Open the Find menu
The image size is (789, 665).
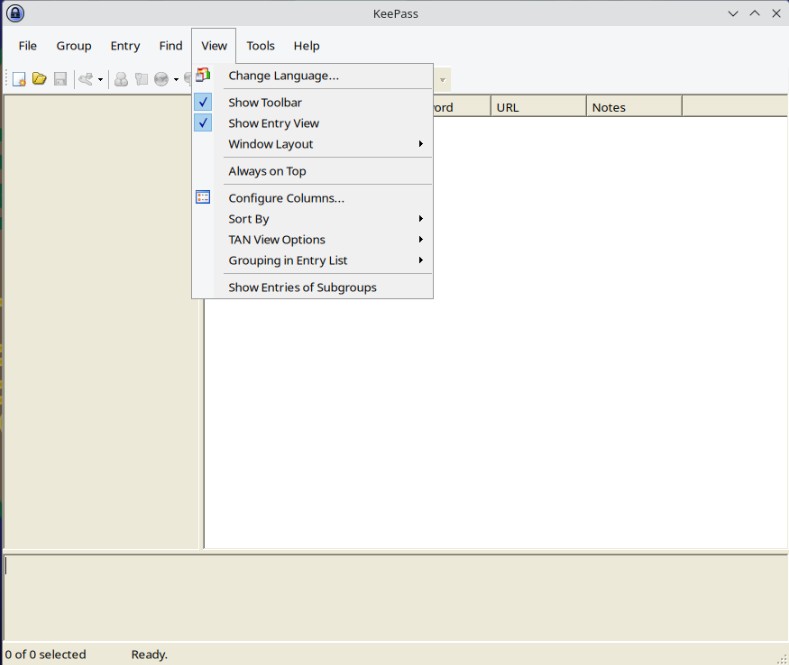pos(171,46)
